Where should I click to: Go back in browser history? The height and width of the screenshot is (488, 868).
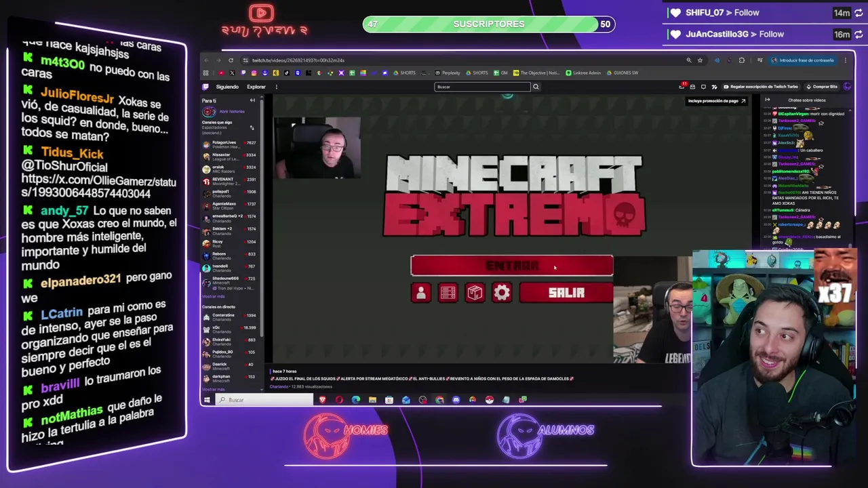tap(206, 60)
